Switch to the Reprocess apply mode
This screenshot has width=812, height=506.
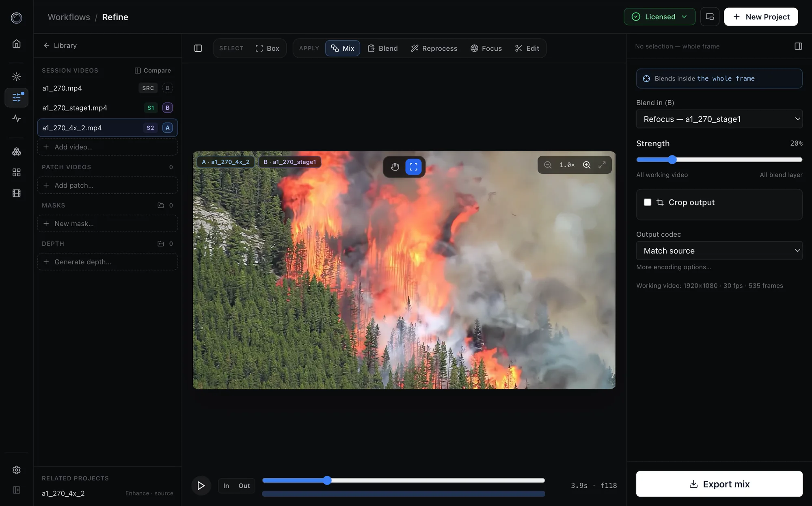coord(434,48)
